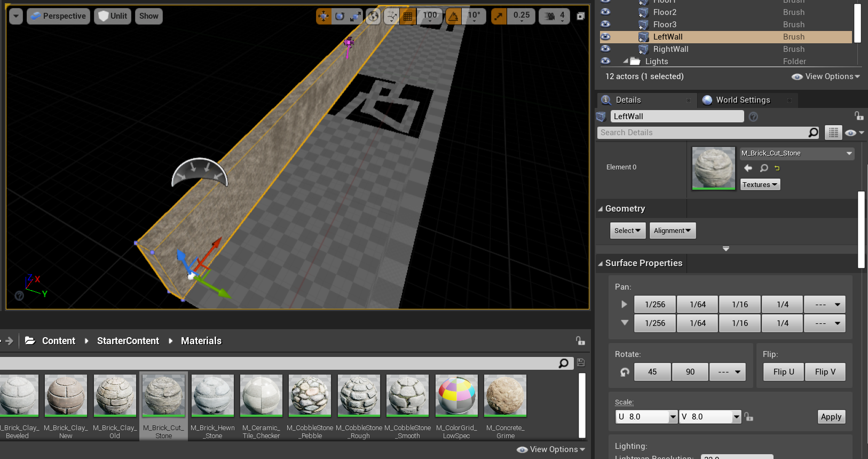Click into the Search Details field
The image size is (868, 459).
pyautogui.click(x=702, y=133)
